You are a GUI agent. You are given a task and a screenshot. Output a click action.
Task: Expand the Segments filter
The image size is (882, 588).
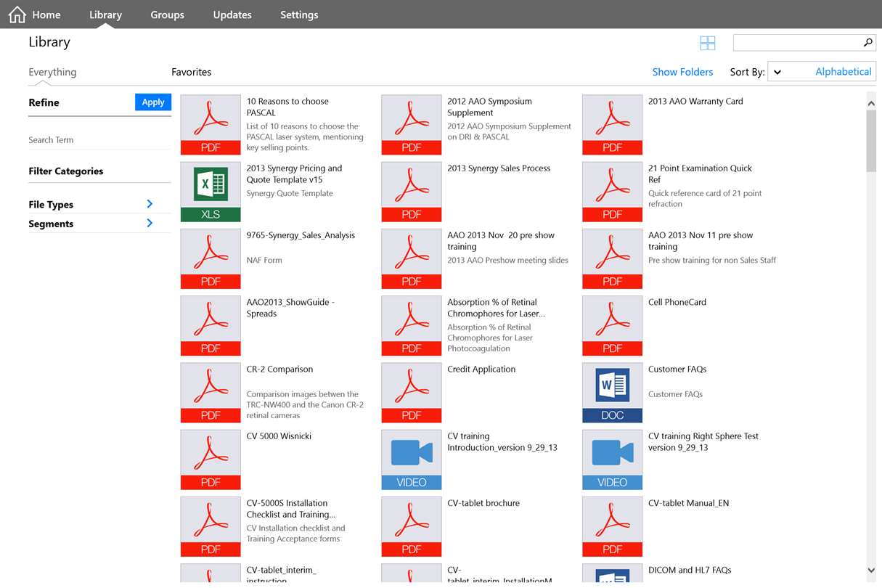click(150, 224)
